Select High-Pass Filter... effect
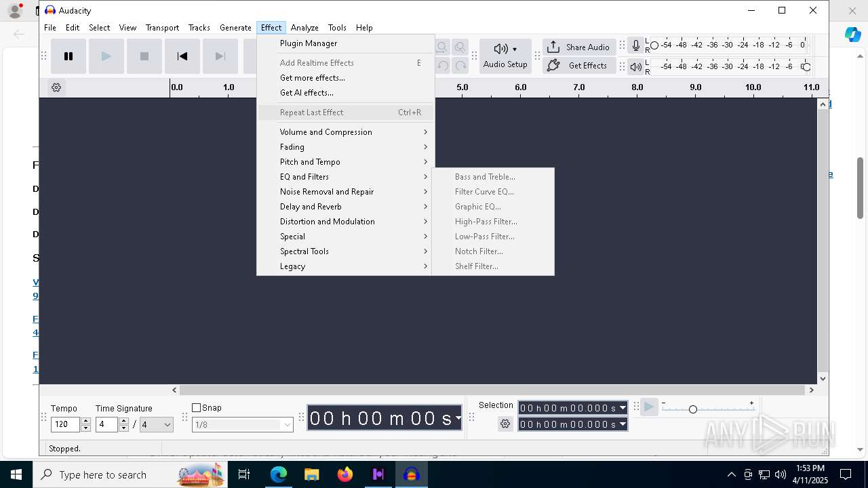 pos(493,222)
